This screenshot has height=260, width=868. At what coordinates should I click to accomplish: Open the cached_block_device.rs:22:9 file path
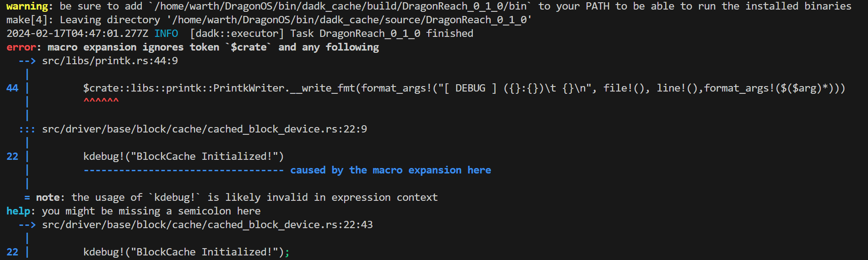pos(205,129)
